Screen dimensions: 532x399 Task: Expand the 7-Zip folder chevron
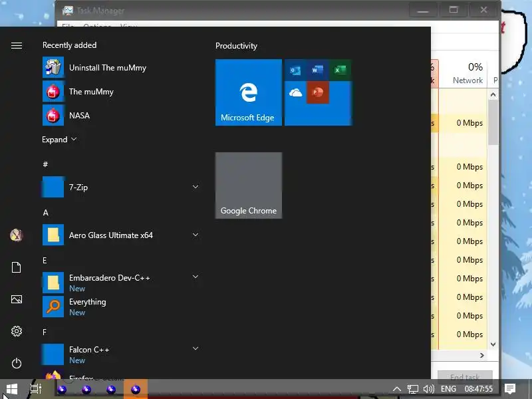(x=196, y=187)
